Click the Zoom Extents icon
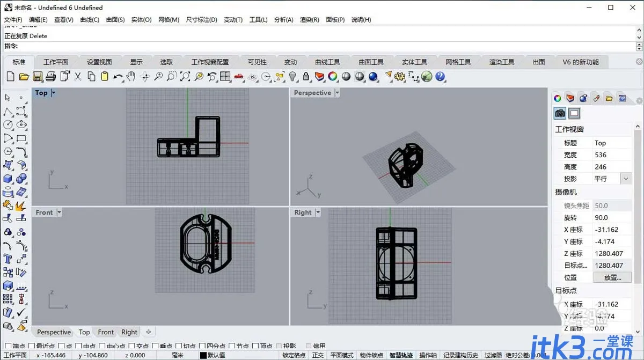644x360 pixels. tap(185, 77)
